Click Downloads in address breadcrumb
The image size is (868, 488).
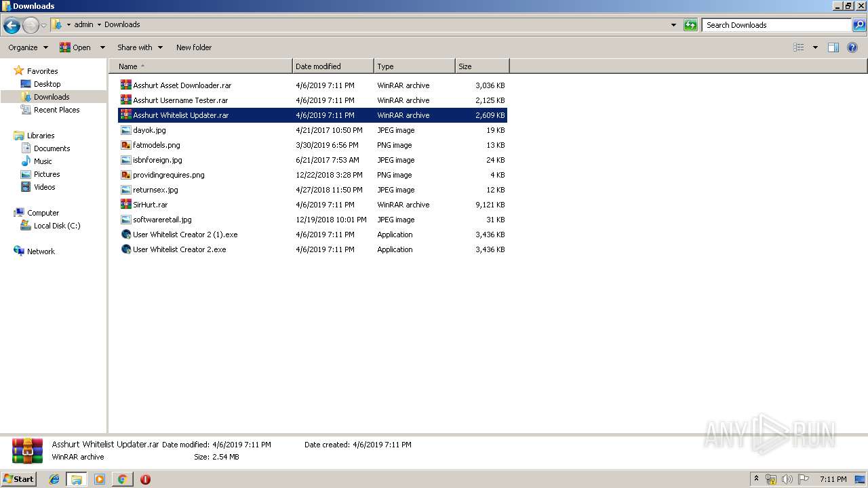point(122,24)
